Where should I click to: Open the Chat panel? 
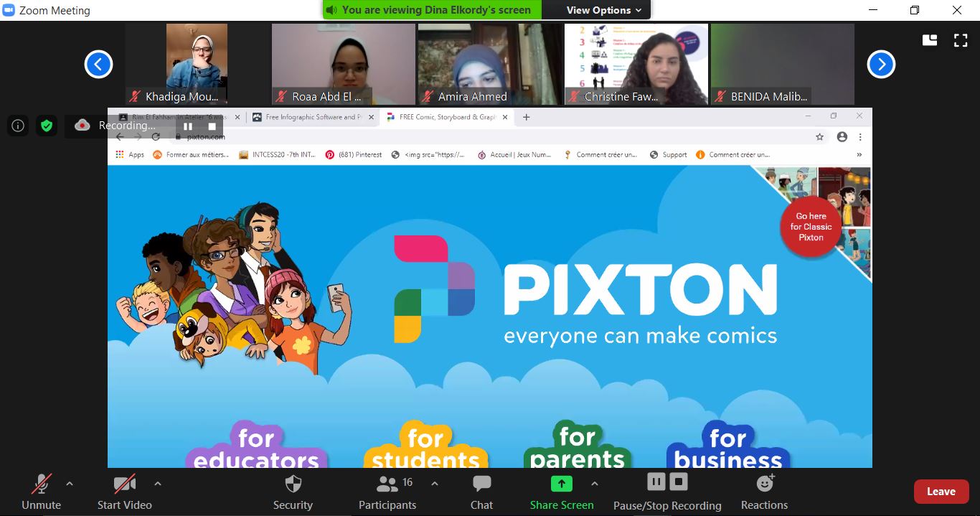click(481, 484)
